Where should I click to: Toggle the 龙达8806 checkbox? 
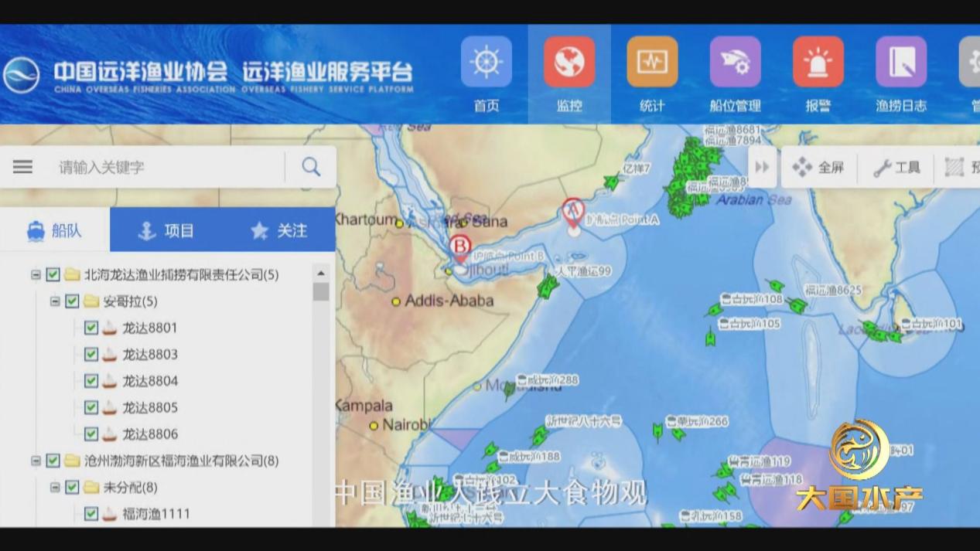click(90, 434)
